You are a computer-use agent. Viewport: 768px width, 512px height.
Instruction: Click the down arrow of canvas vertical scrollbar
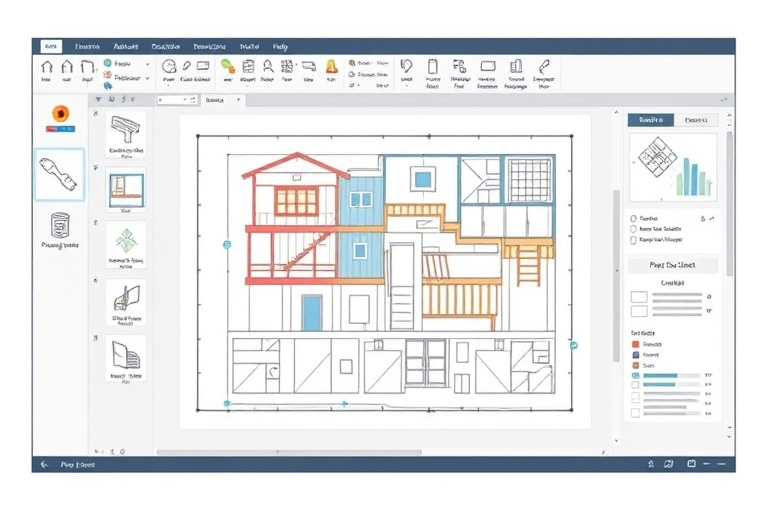point(616,440)
